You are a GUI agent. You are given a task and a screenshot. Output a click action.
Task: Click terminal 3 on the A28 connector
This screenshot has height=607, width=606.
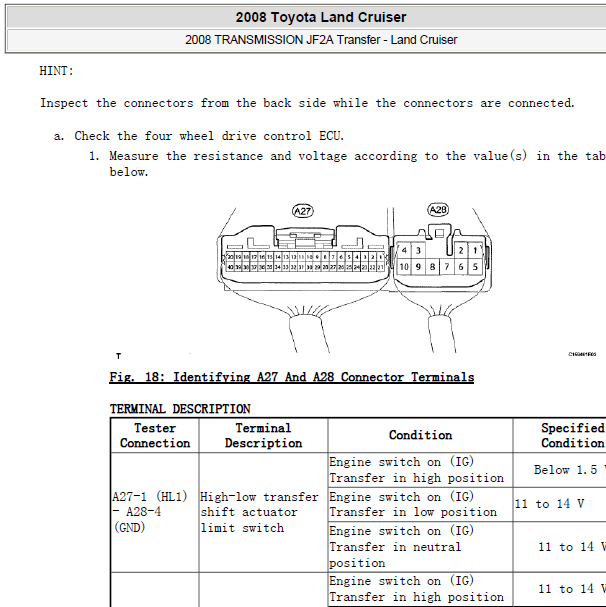click(418, 250)
